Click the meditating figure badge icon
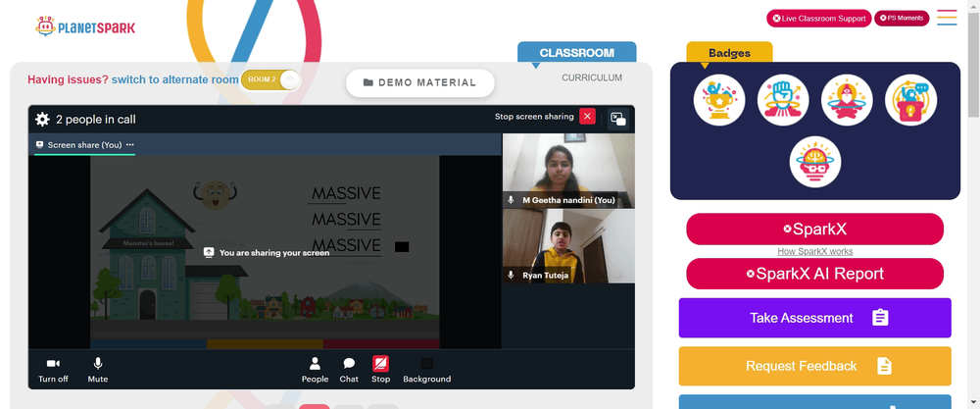Viewport: 980px width, 409px height. [x=847, y=100]
